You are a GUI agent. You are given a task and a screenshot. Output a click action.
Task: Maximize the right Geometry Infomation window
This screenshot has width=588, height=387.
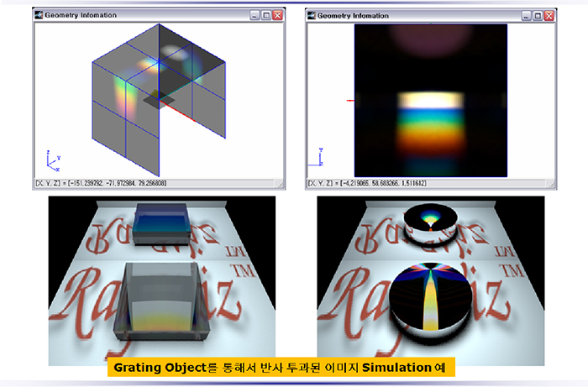pyautogui.click(x=538, y=15)
